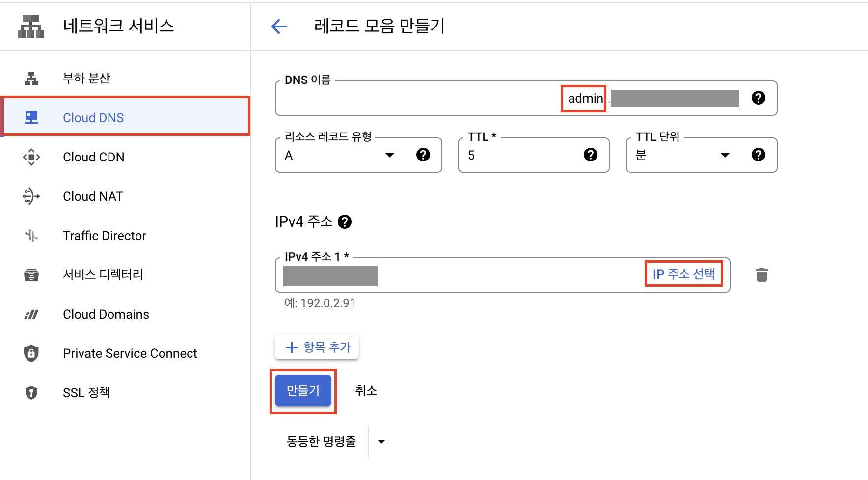
Task: Click the IP 주소 선택 link
Action: (683, 274)
